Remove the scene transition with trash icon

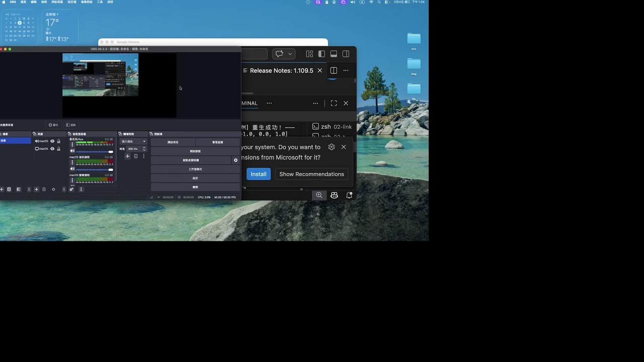pos(136,156)
